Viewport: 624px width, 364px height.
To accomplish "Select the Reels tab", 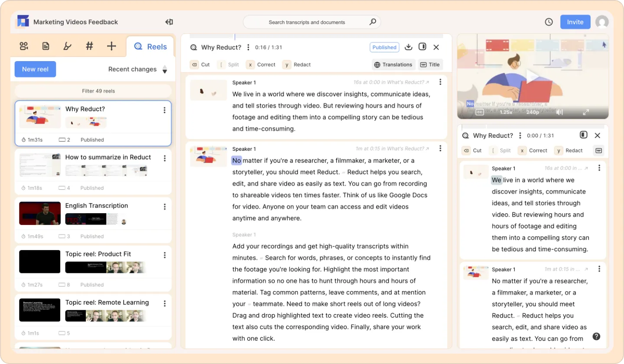I will pyautogui.click(x=150, y=47).
